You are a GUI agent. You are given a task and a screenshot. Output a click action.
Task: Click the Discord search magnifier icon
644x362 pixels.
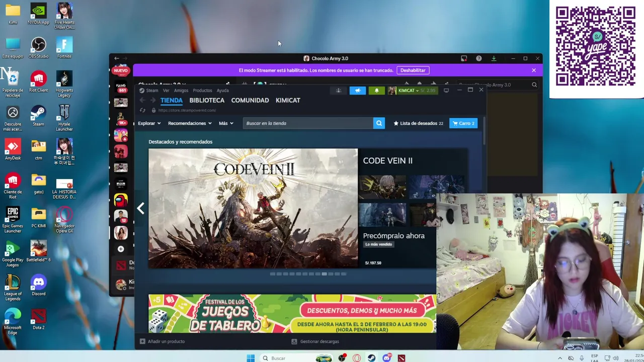coord(534,85)
